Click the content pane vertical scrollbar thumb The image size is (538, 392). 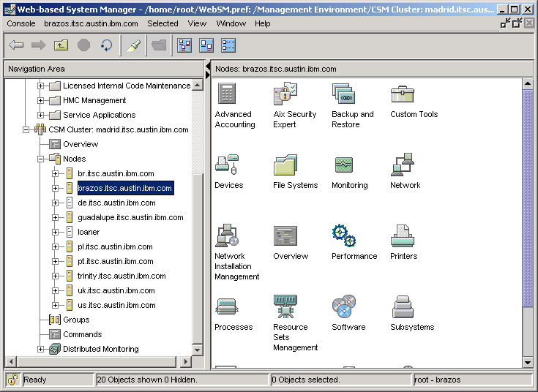point(527,198)
